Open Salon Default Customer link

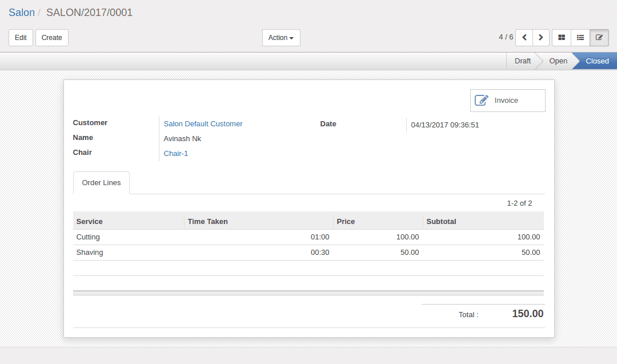coord(203,124)
